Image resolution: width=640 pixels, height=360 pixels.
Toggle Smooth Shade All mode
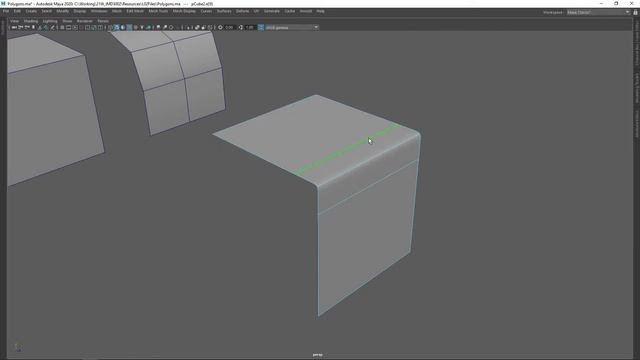click(x=116, y=27)
